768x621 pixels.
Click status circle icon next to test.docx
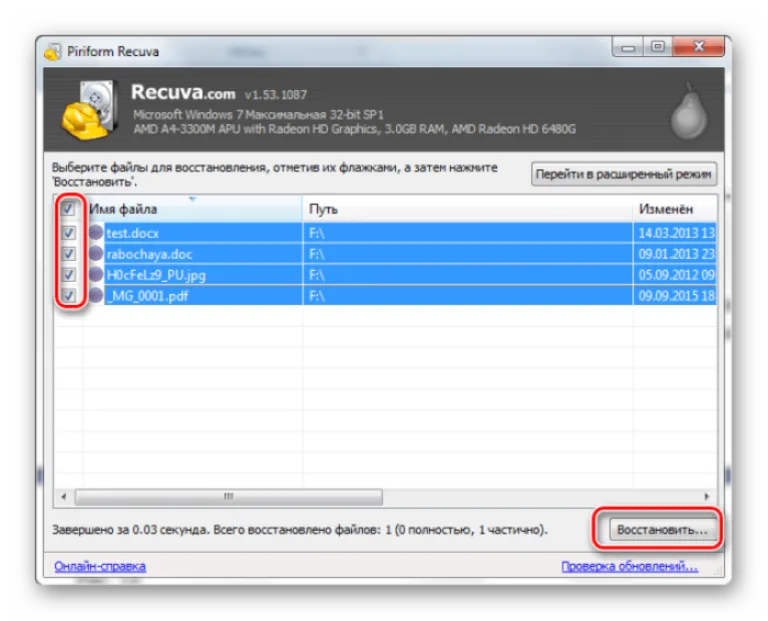pos(96,233)
